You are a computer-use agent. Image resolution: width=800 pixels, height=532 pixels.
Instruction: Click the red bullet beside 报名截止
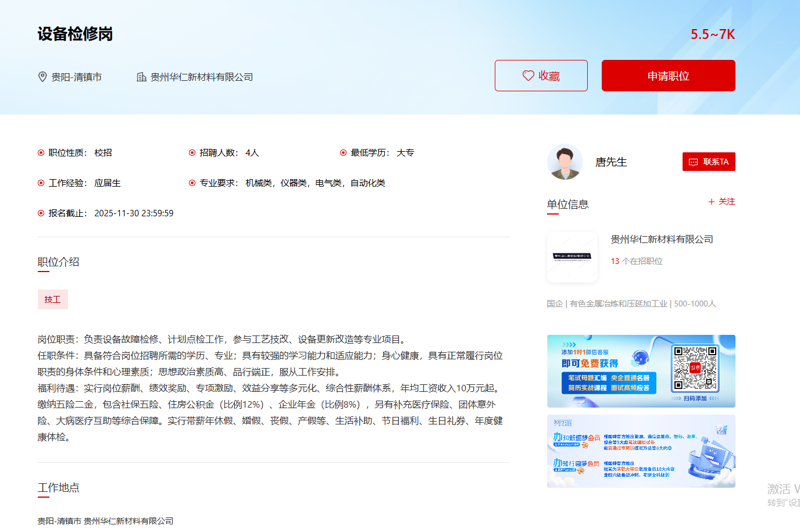41,213
